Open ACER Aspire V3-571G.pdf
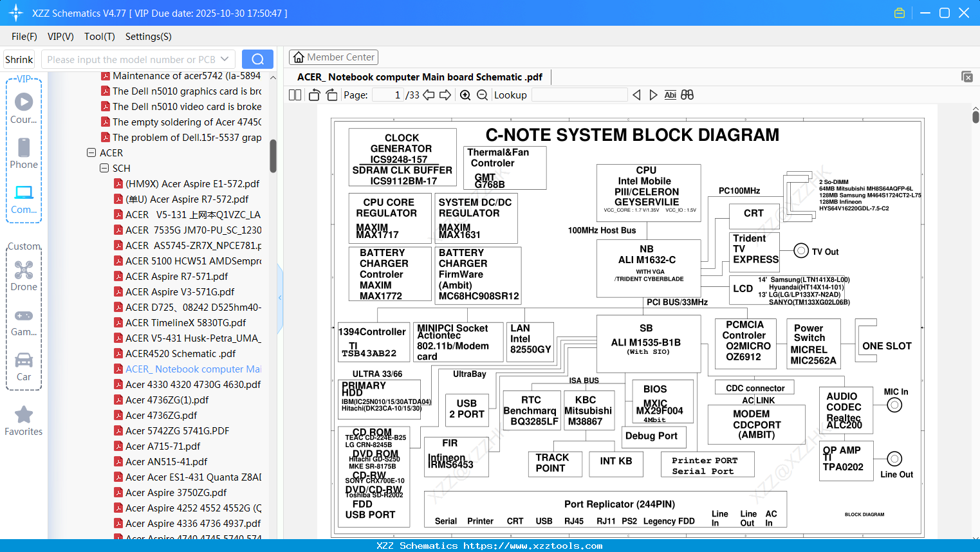980x552 pixels. (180, 292)
